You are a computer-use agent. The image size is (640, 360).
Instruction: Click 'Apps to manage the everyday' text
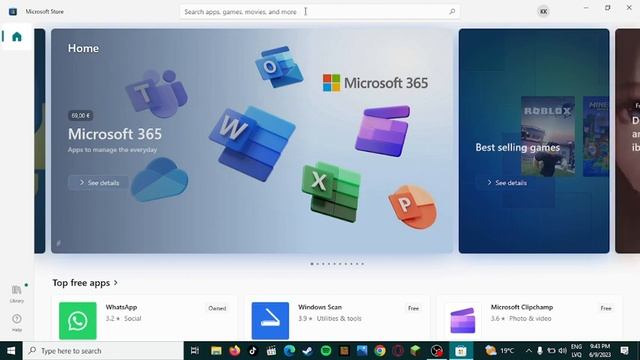(112, 150)
